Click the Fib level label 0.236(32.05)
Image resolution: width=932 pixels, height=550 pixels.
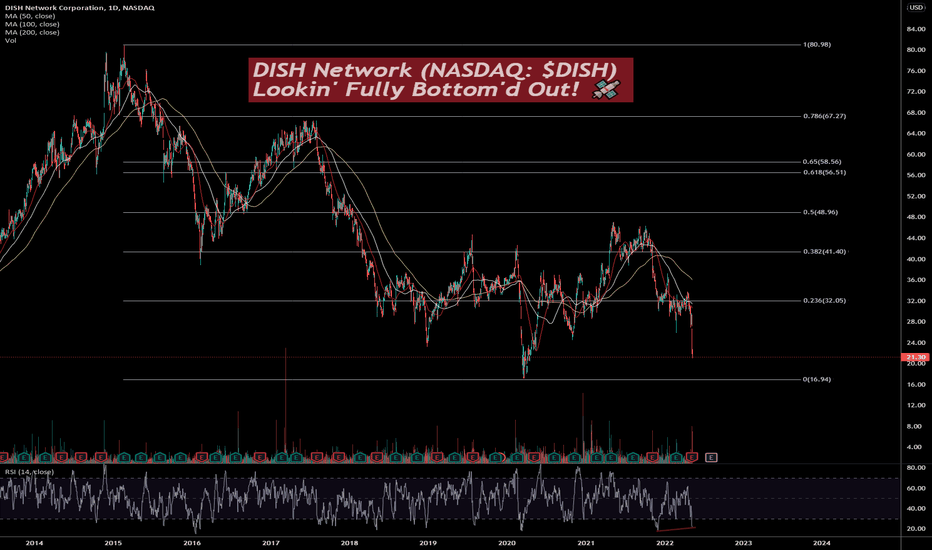pos(824,300)
